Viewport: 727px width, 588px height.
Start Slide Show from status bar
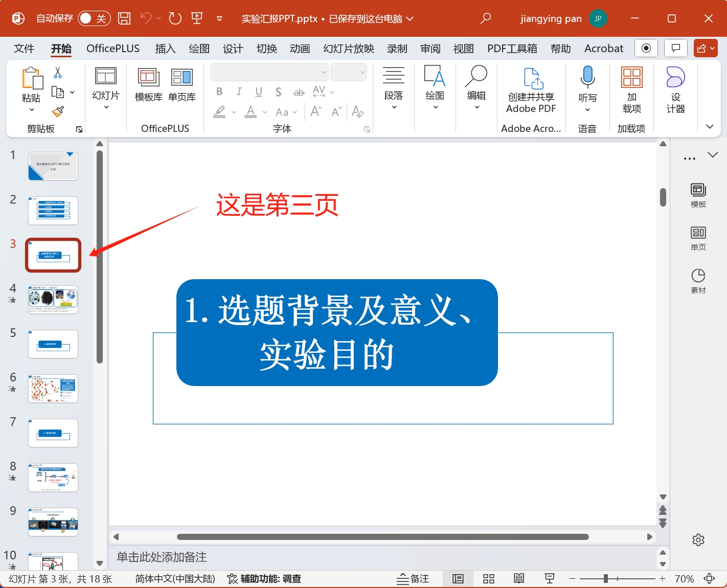click(549, 578)
